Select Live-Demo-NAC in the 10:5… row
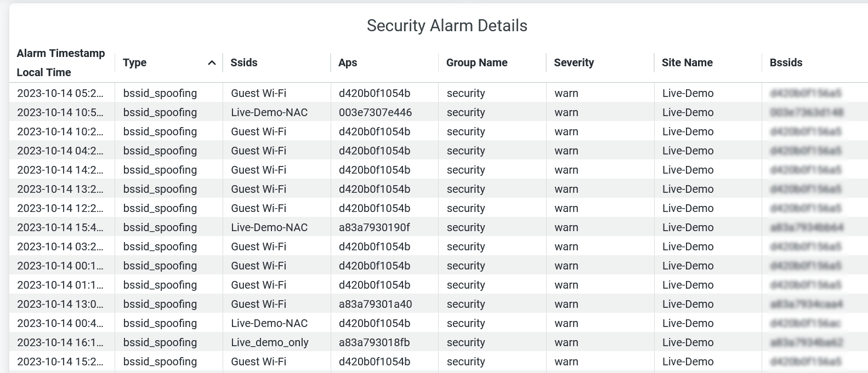Screen dimensions: 868x373 click(x=269, y=112)
